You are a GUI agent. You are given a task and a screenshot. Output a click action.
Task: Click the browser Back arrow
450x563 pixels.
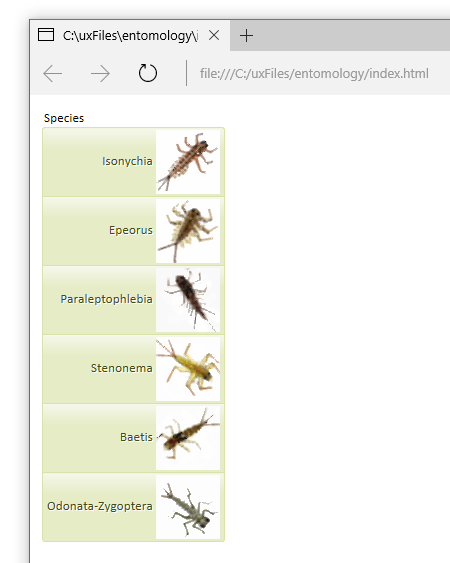[52, 74]
